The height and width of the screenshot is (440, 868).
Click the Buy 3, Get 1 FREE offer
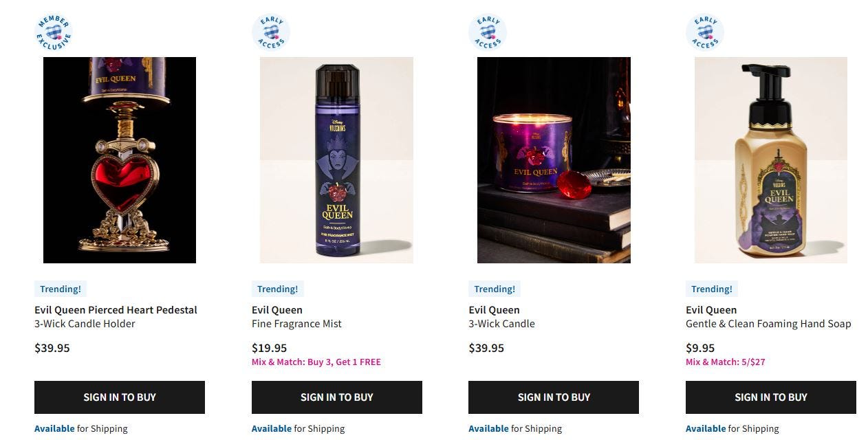point(316,362)
